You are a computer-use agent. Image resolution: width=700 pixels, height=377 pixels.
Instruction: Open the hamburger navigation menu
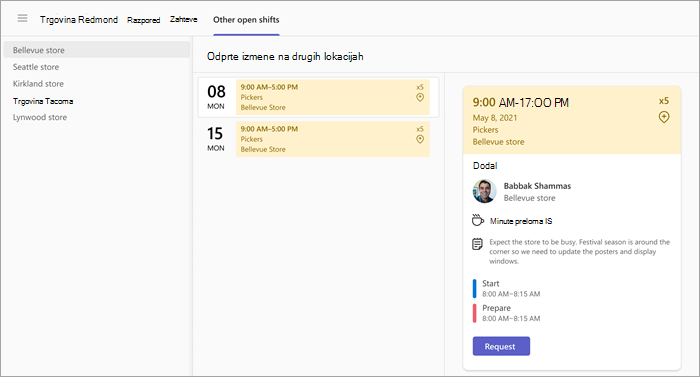pos(22,18)
